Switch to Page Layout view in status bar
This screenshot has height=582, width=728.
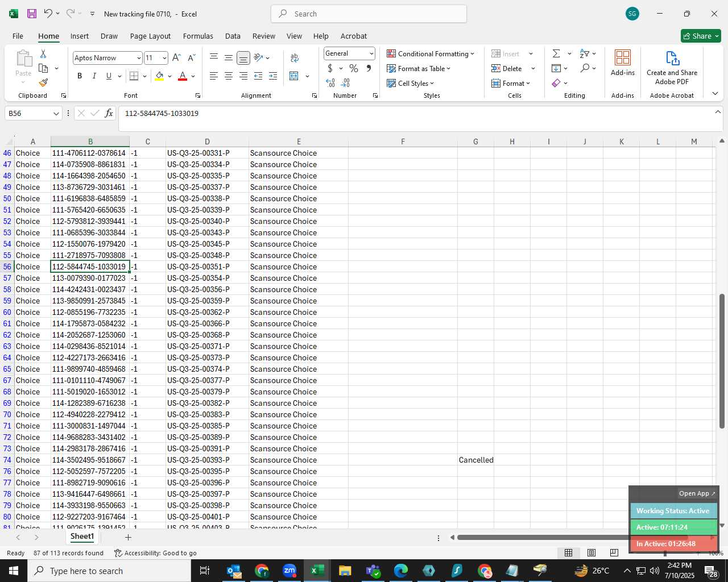(591, 553)
